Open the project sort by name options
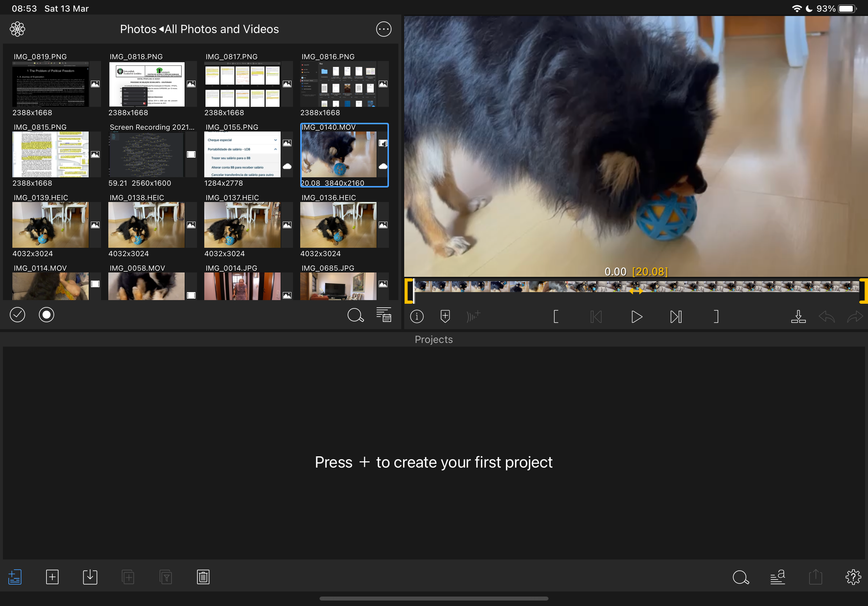This screenshot has width=868, height=606. [777, 577]
